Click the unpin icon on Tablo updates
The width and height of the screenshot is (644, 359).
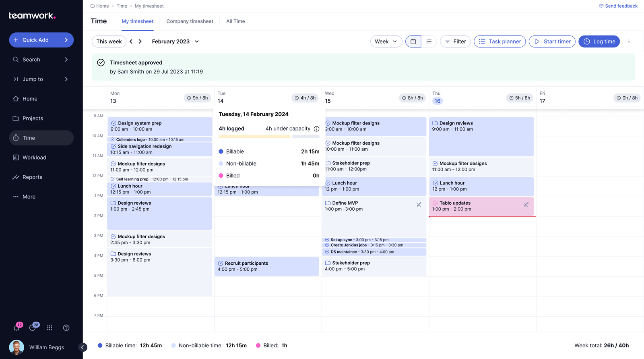click(x=526, y=205)
